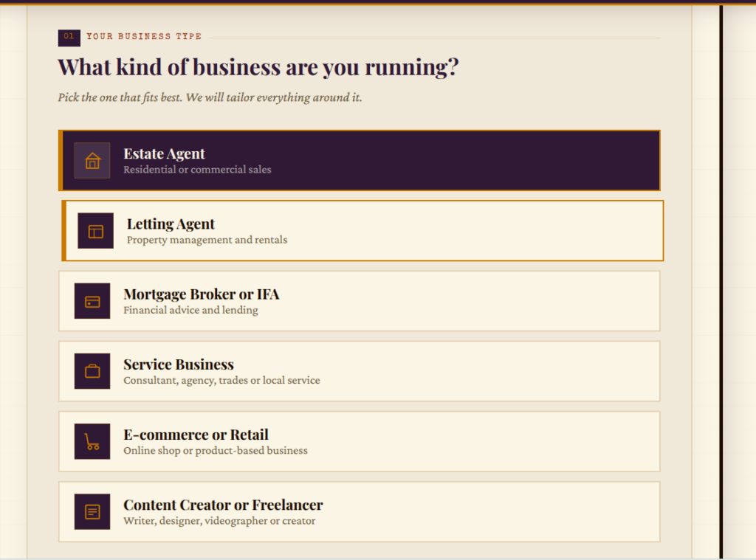Click 'Residential or commercial sales' description

pos(197,170)
